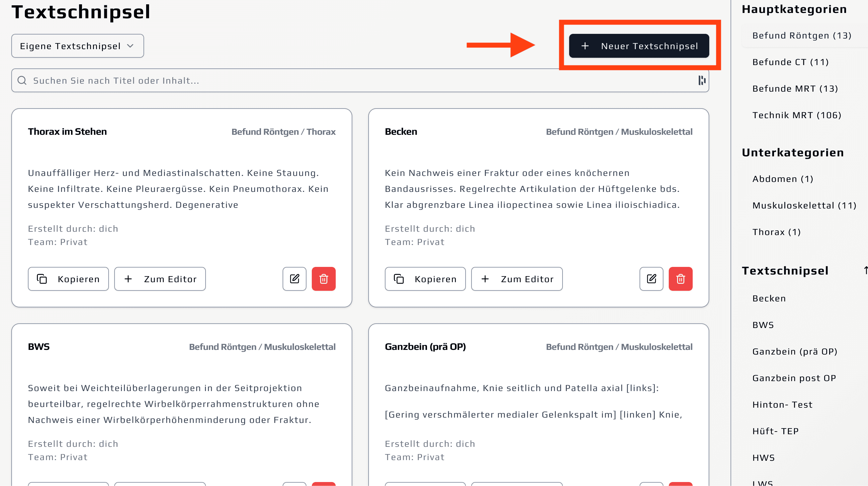Viewport: 868px width, 486px height.
Task: Select the Befunde MRT (13) category
Action: pos(795,89)
